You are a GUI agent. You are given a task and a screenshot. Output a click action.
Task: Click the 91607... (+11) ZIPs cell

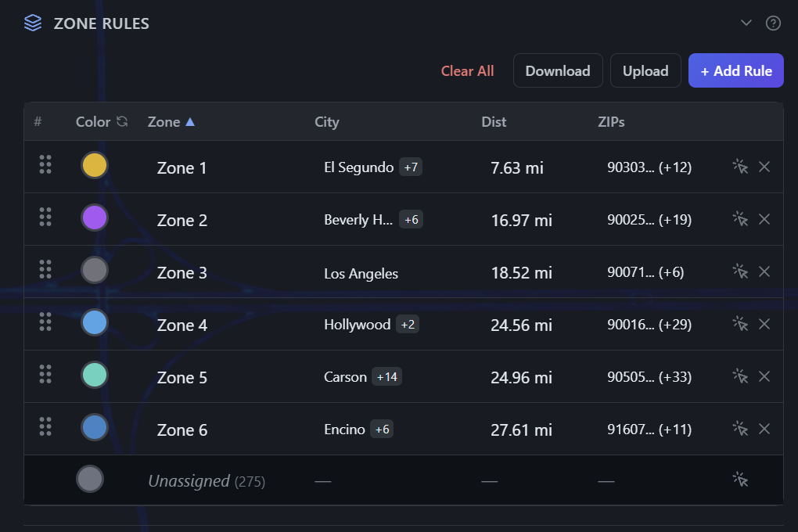(649, 430)
